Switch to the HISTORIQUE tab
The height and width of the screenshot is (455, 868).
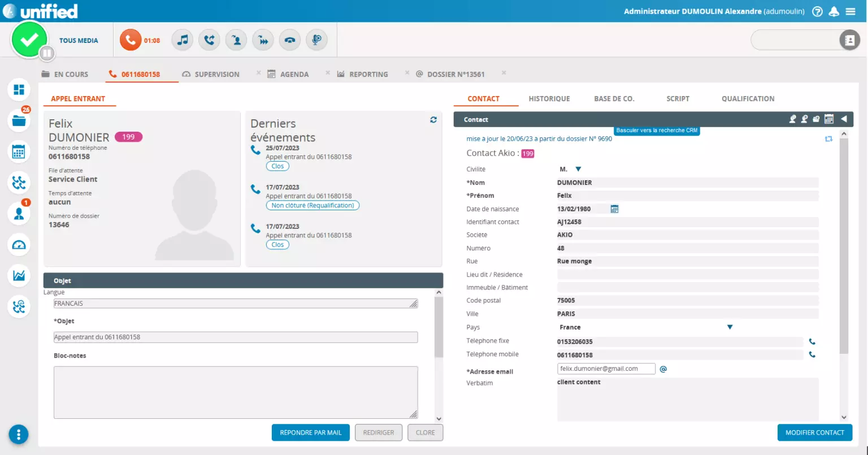pyautogui.click(x=549, y=99)
